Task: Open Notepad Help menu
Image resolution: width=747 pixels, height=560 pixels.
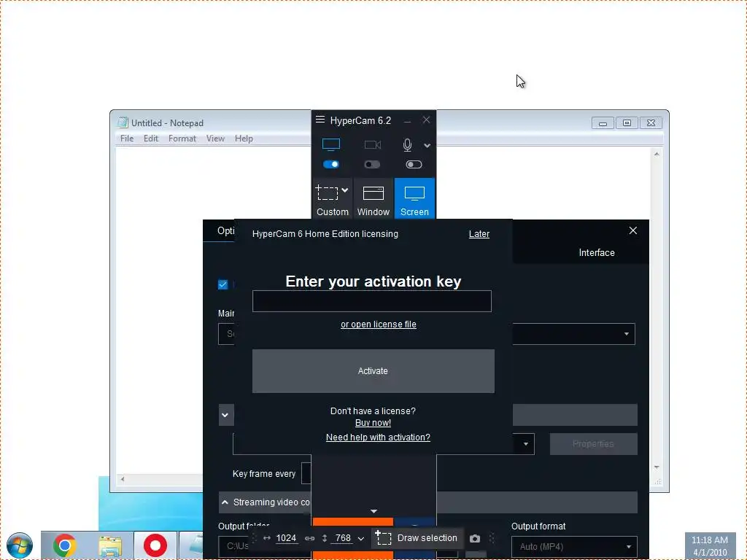Action: tap(244, 139)
